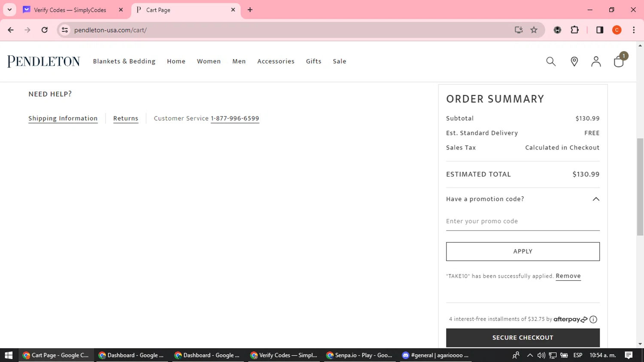This screenshot has height=362, width=644.
Task: Select the Cart Page browser tab
Action: 185,10
